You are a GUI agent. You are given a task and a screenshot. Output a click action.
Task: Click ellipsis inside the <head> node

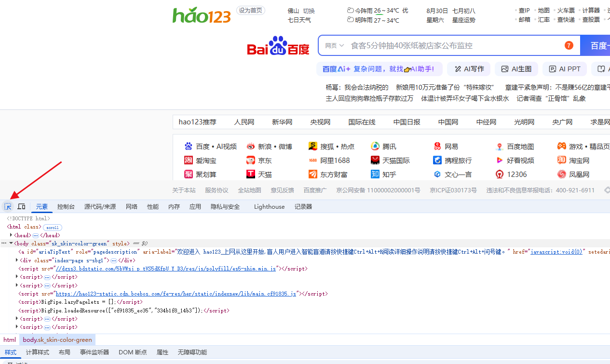(36, 235)
